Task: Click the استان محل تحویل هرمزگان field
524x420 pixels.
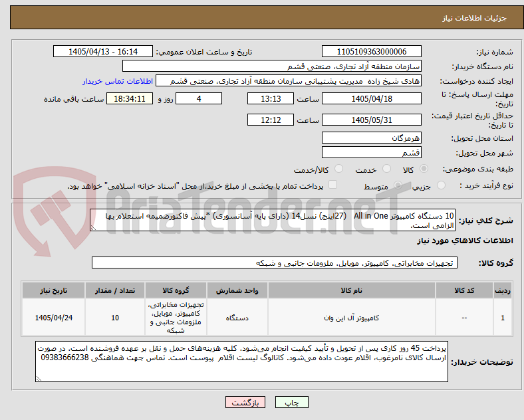Action: point(371,138)
